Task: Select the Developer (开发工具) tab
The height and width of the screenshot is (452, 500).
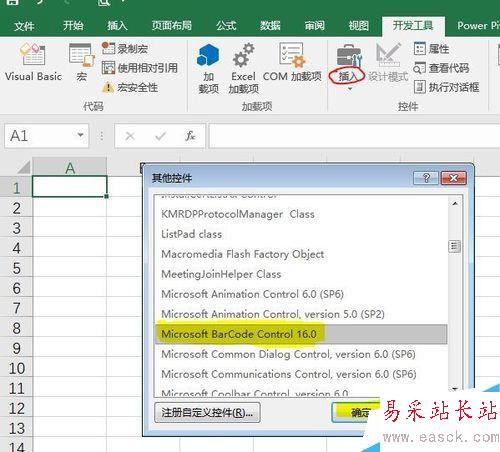Action: click(413, 26)
